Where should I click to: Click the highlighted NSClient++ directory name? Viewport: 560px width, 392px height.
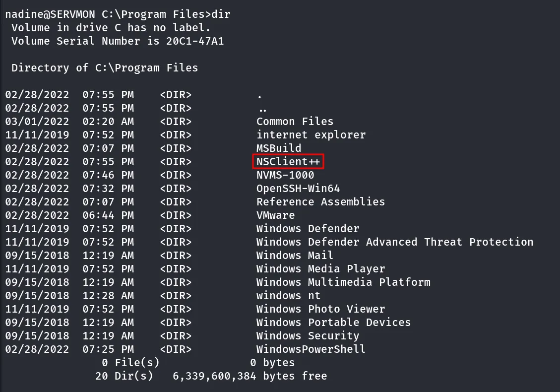pyautogui.click(x=288, y=162)
